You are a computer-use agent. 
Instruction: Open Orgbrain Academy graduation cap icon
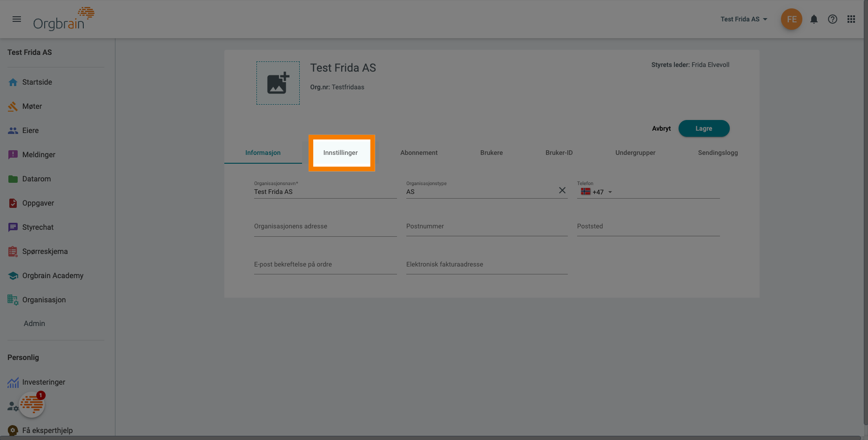click(x=13, y=275)
